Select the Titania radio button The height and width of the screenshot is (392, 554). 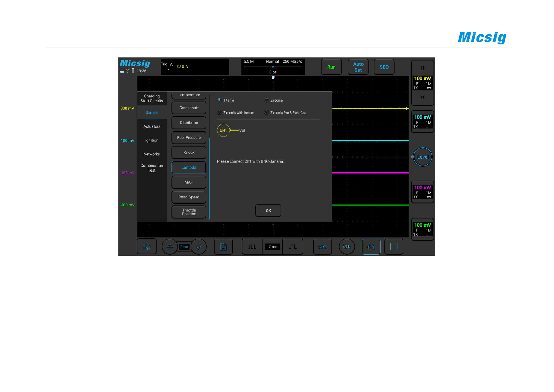click(219, 100)
